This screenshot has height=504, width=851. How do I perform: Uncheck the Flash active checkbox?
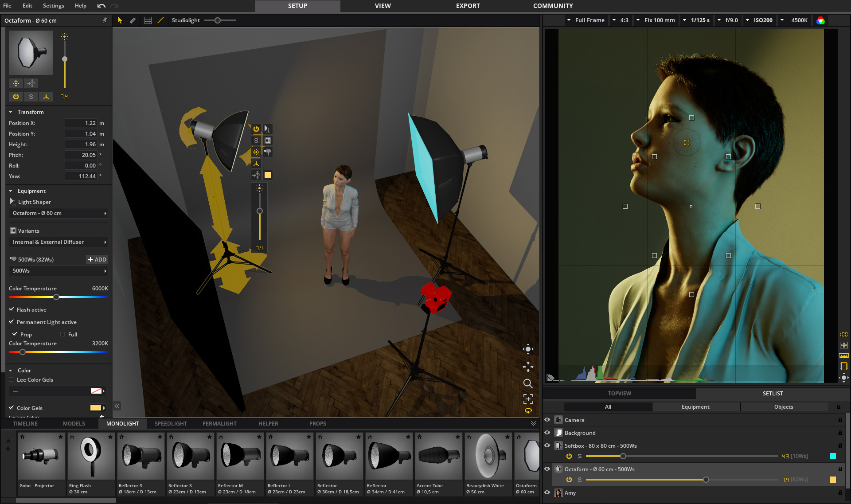tap(12, 309)
